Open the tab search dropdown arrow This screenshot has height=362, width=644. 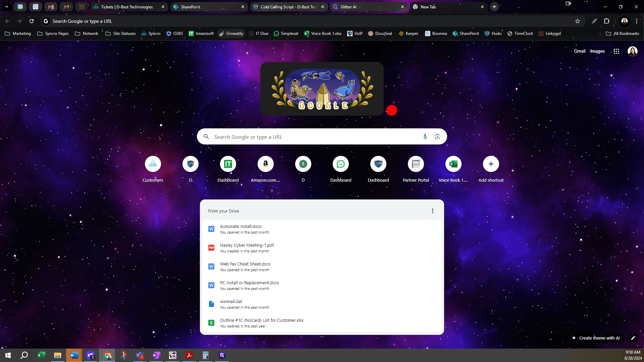pos(6,7)
